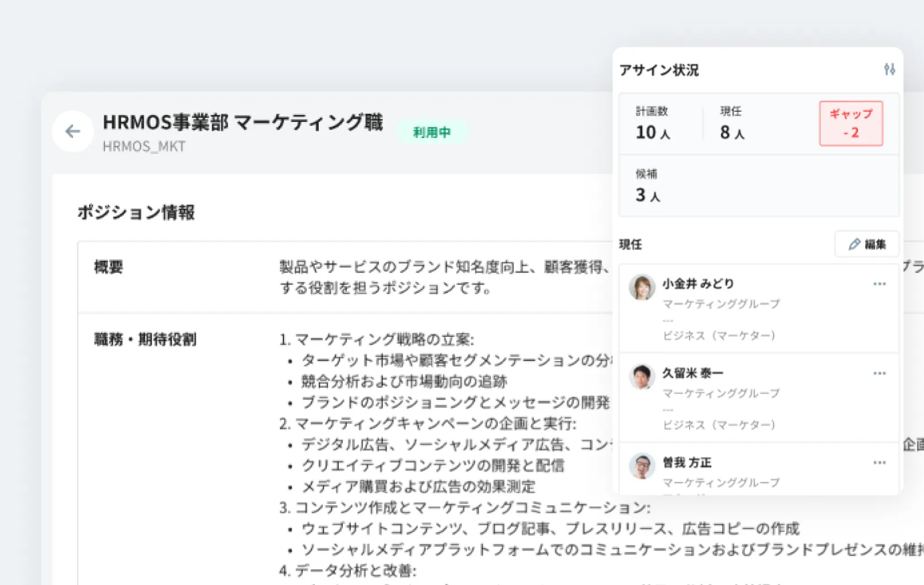Click the pencil icon on the 編集 button
Screen dimensions: 924x585
(854, 244)
